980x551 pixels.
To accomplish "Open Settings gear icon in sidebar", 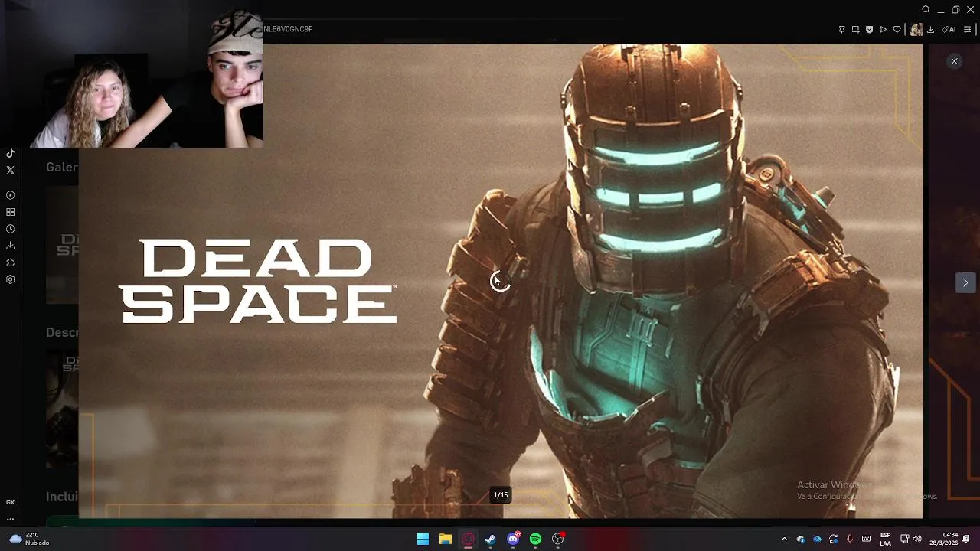I will click(x=11, y=279).
